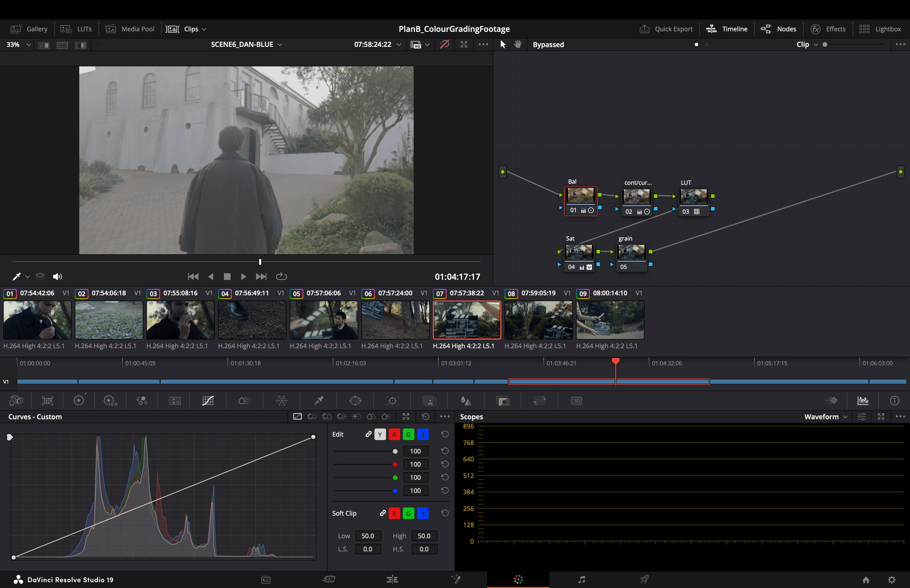Open the Color Warper palette
The height and width of the screenshot is (588, 910).
[x=281, y=401]
